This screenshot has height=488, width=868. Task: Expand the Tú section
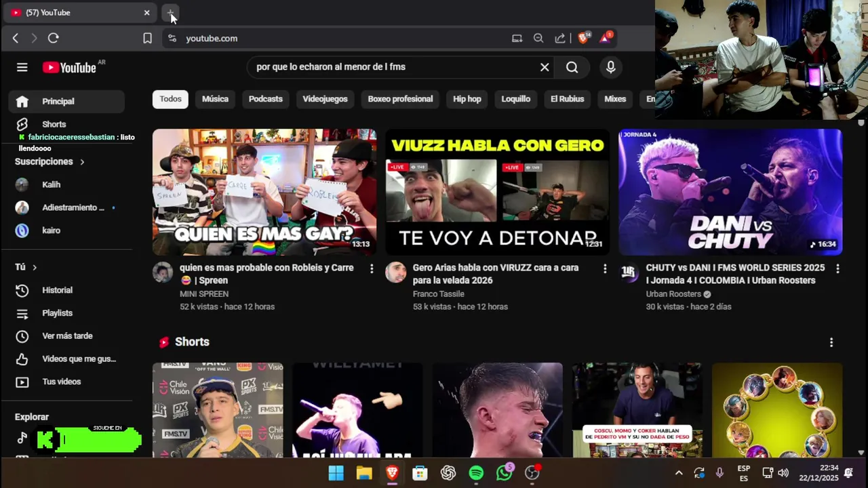click(x=26, y=267)
